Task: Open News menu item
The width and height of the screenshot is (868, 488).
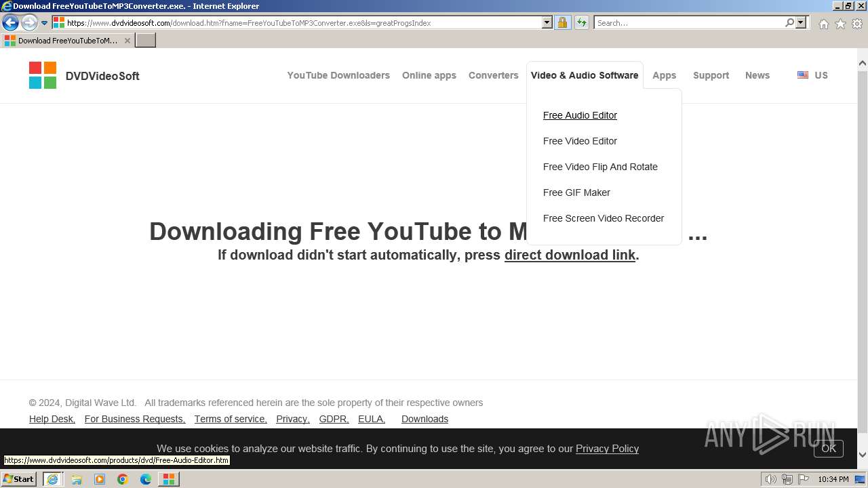Action: (757, 75)
